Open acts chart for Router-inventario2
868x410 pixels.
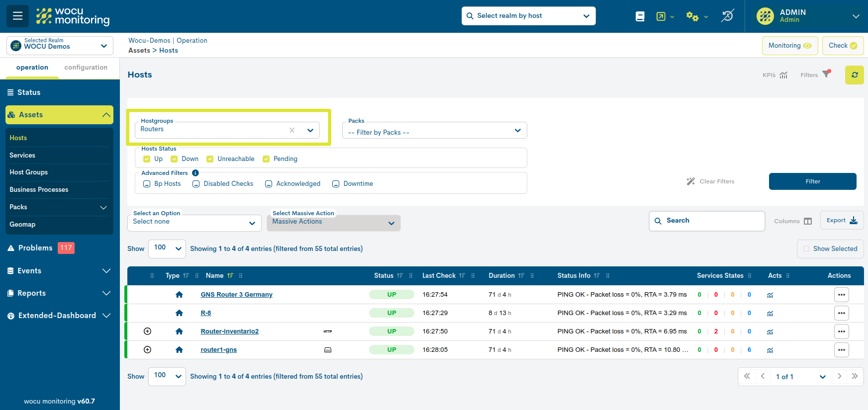click(x=770, y=332)
